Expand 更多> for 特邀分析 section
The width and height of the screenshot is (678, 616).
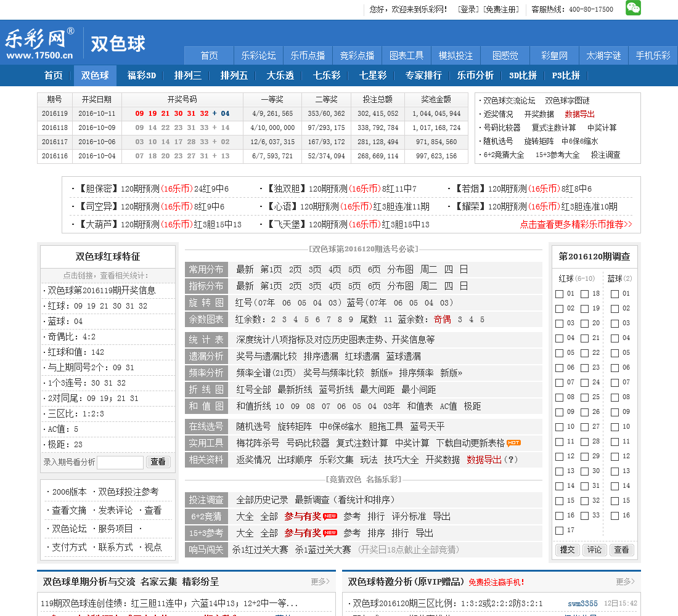[x=625, y=582]
